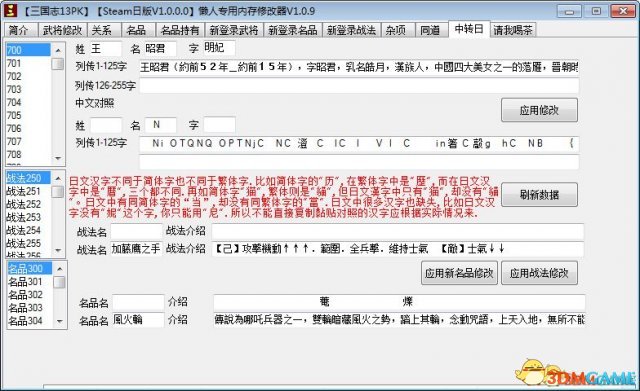Open the 简介 tab
Image resolution: width=640 pixels, height=391 pixels.
(x=19, y=30)
